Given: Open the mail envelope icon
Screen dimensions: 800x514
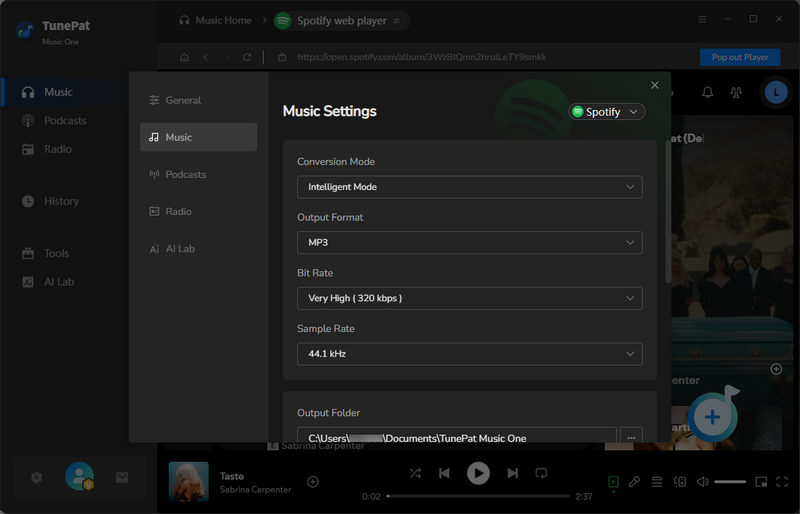Looking at the screenshot, I should click(122, 477).
